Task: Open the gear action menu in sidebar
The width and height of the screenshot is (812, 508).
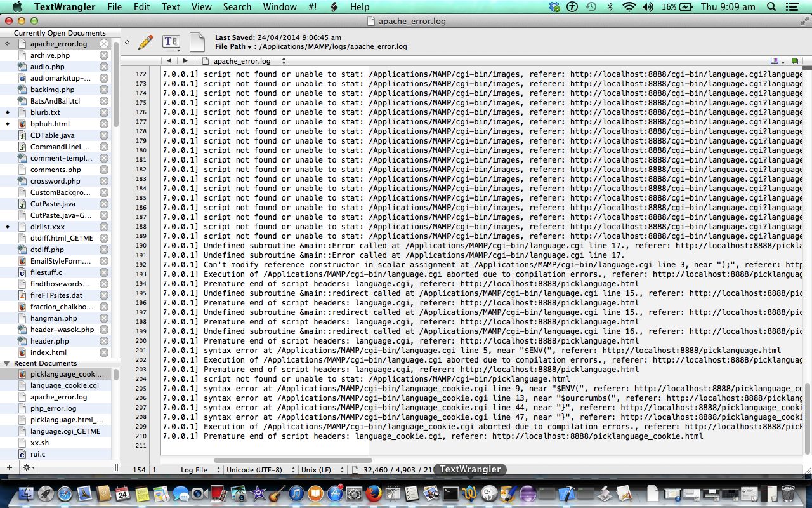Action: click(x=29, y=467)
